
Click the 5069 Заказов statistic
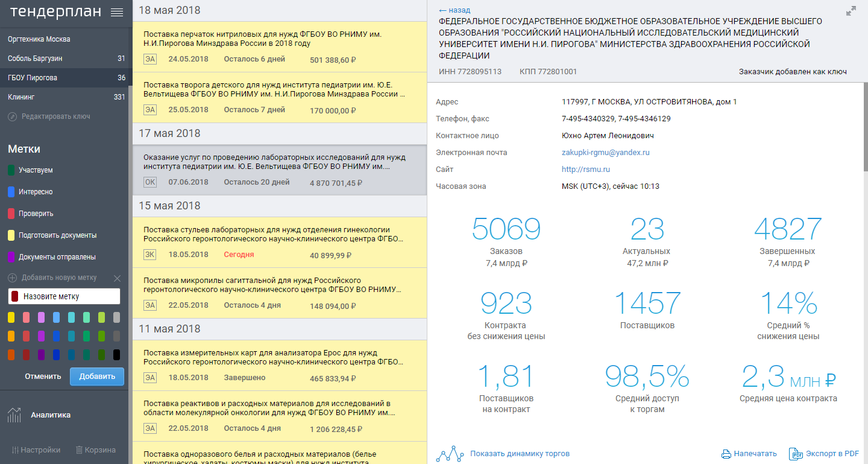coord(506,241)
